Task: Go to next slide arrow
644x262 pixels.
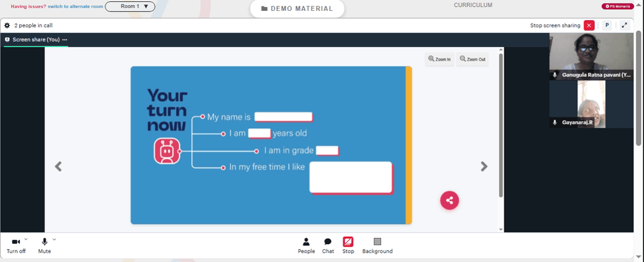Action: (484, 166)
